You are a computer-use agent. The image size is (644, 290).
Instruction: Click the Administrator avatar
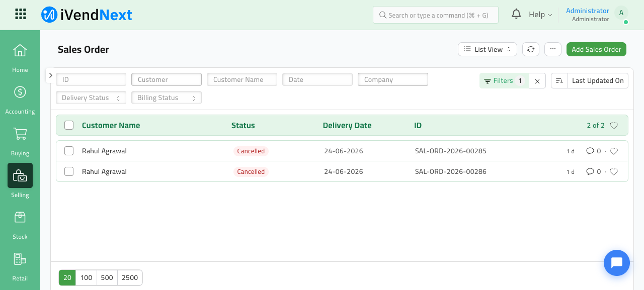pyautogui.click(x=621, y=14)
